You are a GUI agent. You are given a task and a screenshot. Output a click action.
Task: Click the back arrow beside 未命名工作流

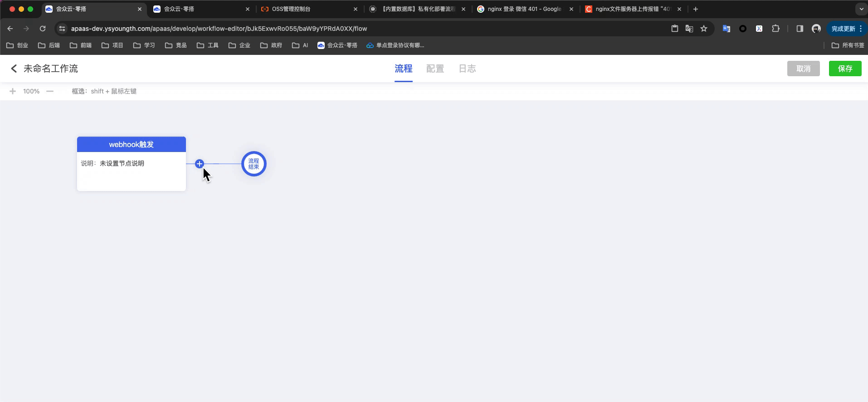click(14, 69)
